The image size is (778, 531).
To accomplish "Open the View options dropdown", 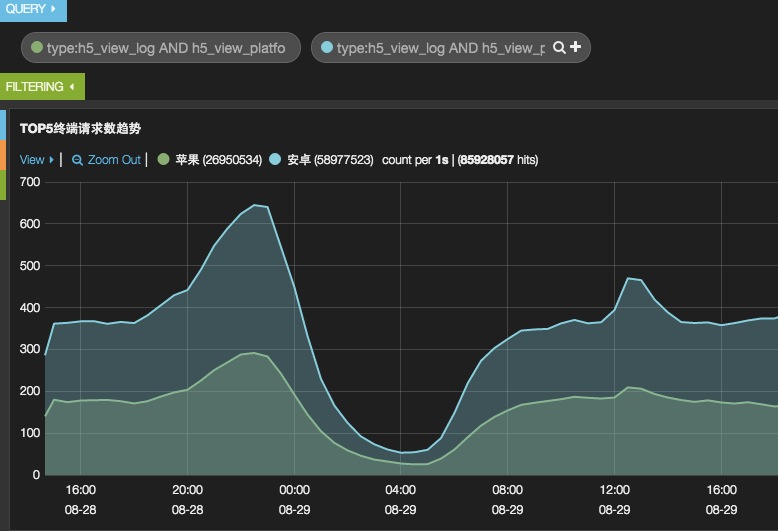I will tap(36, 160).
